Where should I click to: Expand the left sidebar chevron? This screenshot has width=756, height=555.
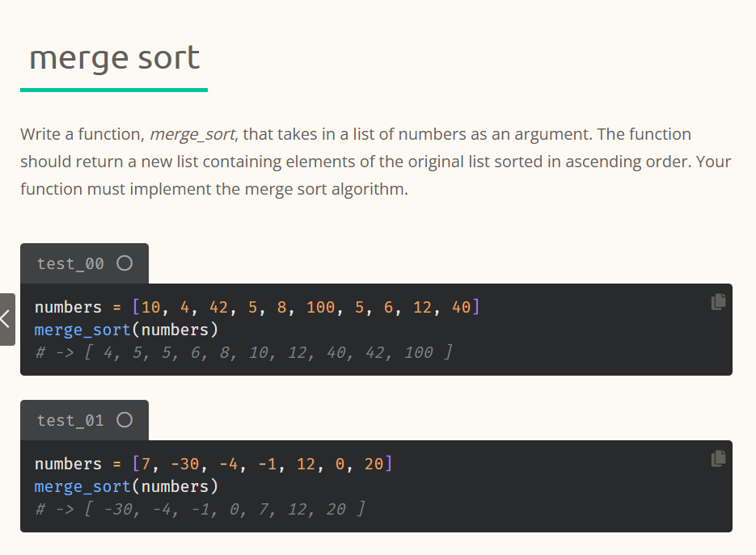[7, 319]
